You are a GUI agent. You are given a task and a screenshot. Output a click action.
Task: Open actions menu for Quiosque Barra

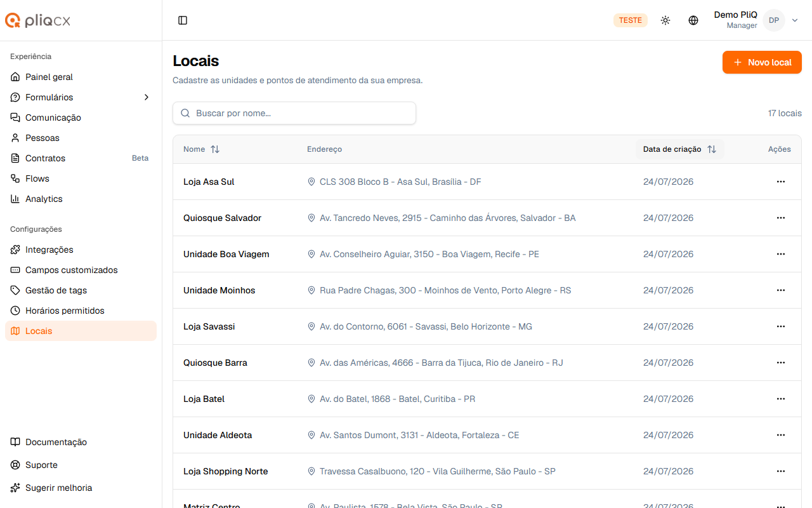tap(781, 363)
